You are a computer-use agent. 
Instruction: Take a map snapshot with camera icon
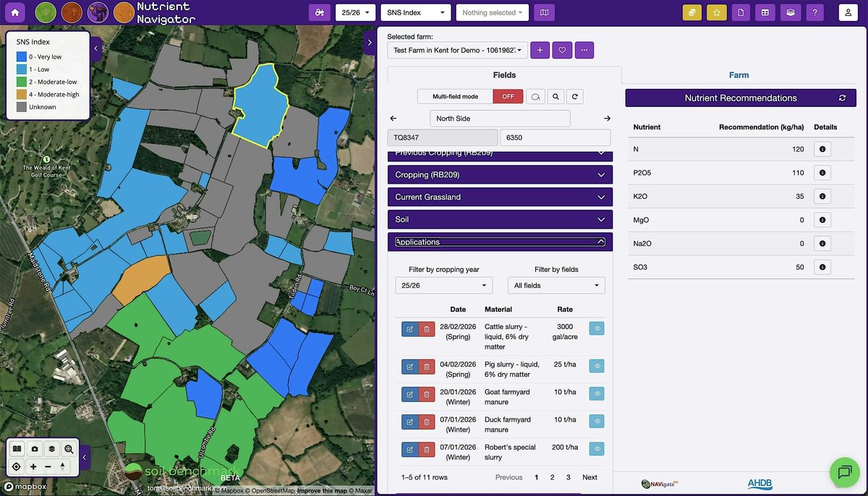tap(34, 449)
